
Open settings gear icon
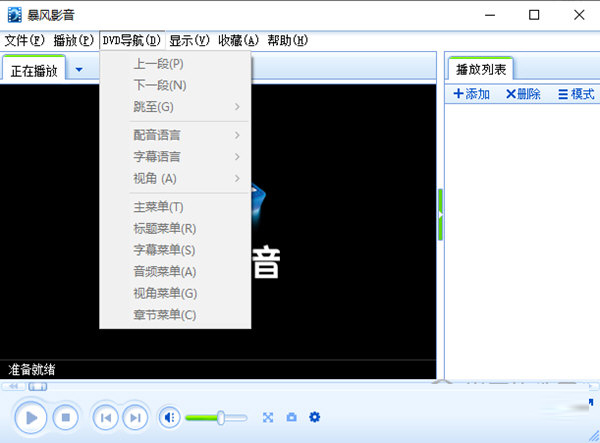[315, 417]
